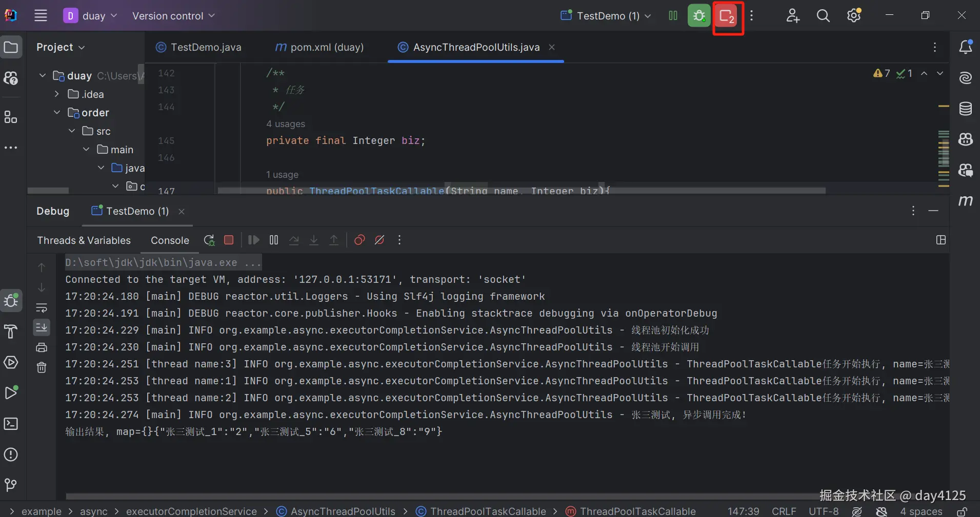Open the AI Assistant spiral icon
This screenshot has width=980, height=517.
coord(966,78)
